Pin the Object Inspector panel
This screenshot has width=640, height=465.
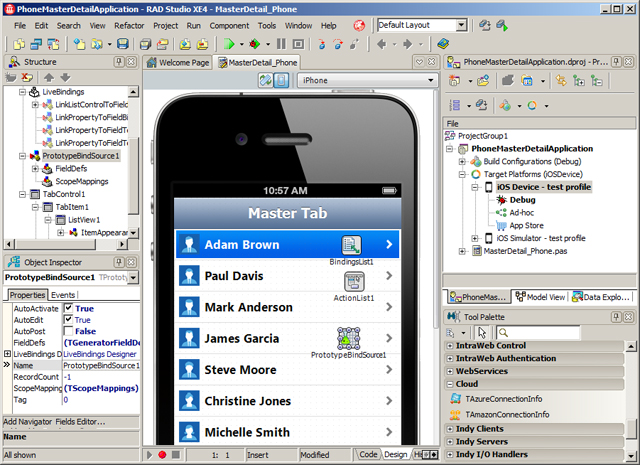pyautogui.click(x=119, y=262)
